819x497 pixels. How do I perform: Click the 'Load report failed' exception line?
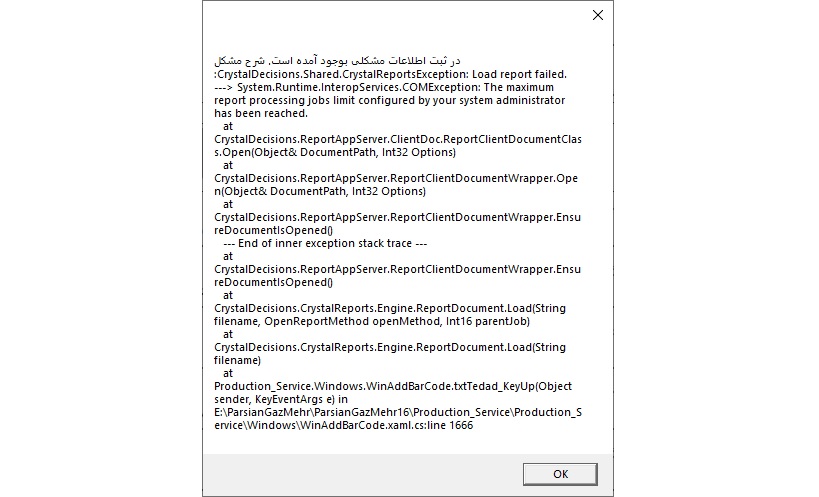pyautogui.click(x=390, y=74)
